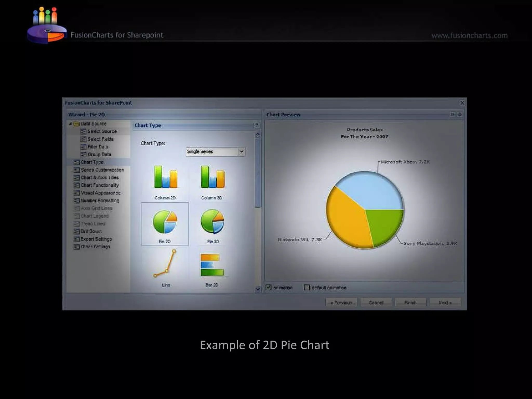Toggle the animation checkbox
This screenshot has width=532, height=399.
coord(269,287)
